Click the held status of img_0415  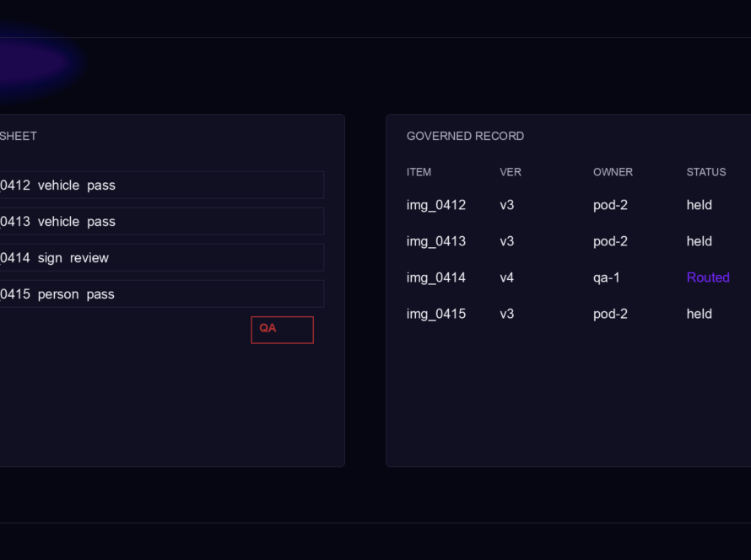click(x=700, y=314)
